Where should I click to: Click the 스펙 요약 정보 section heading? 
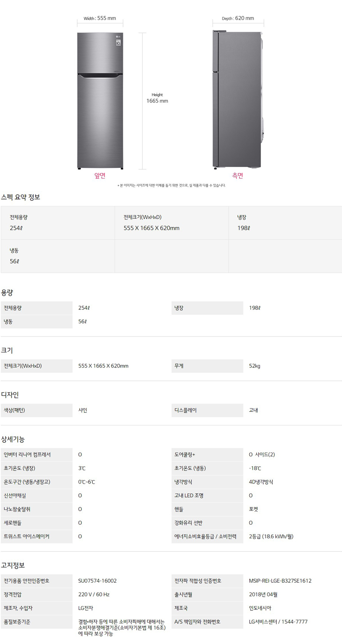[21, 197]
